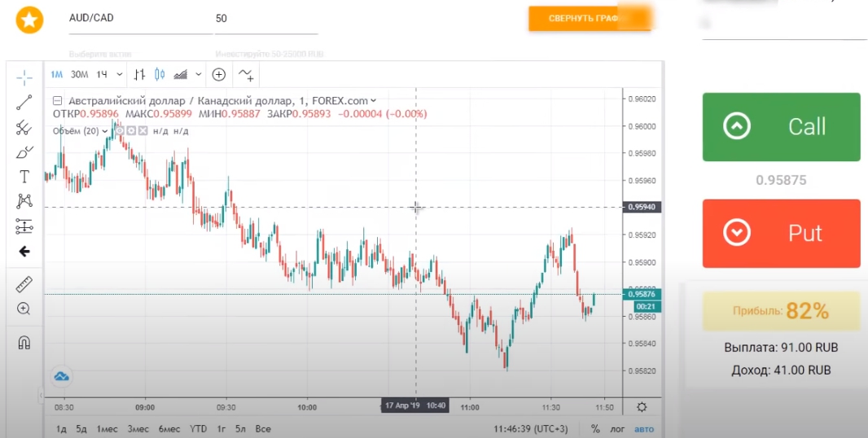Toggle the авто auto scale
The image size is (868, 438).
pyautogui.click(x=644, y=428)
